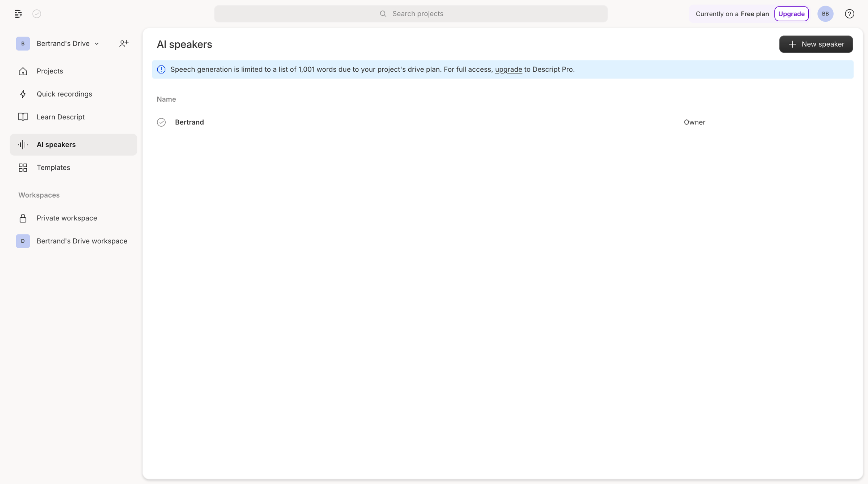Collapse the sidebar with the menu icon
The image size is (868, 484).
pyautogui.click(x=18, y=14)
